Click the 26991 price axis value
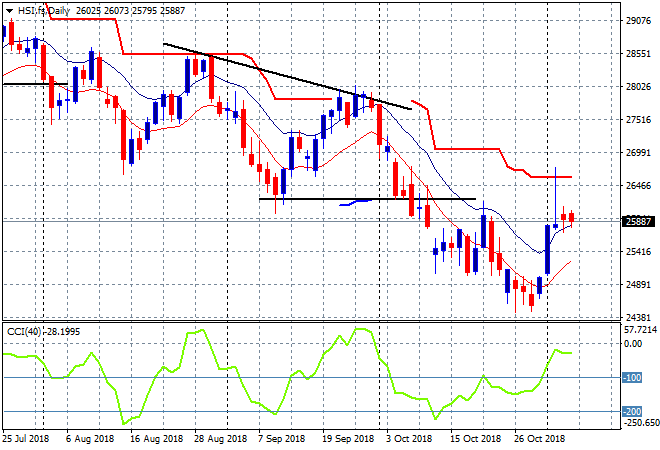The width and height of the screenshot is (660, 450). pyautogui.click(x=639, y=153)
